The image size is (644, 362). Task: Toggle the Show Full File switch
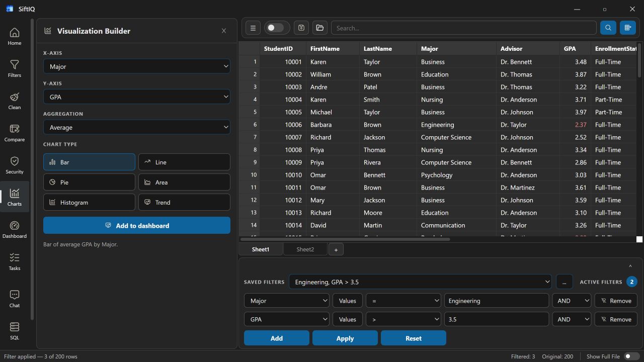point(631,356)
